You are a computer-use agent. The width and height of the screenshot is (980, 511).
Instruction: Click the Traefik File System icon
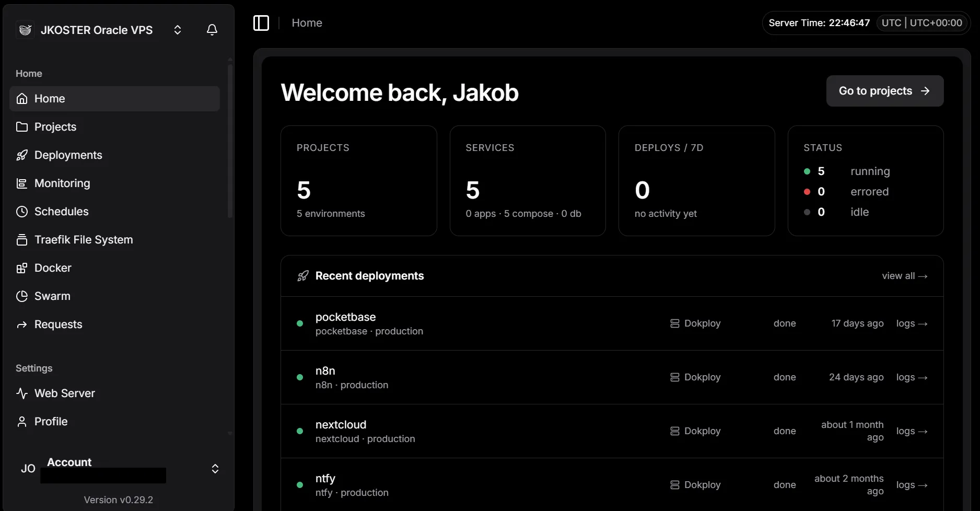pyautogui.click(x=22, y=240)
